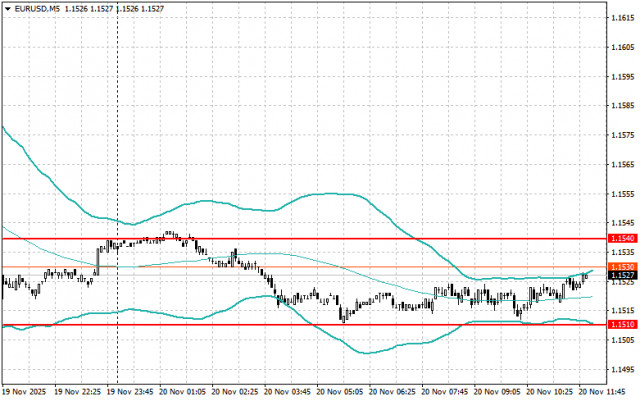The image size is (640, 401).
Task: Open the chart menu triangle beside EURUSD.M5
Action: [x=7, y=9]
